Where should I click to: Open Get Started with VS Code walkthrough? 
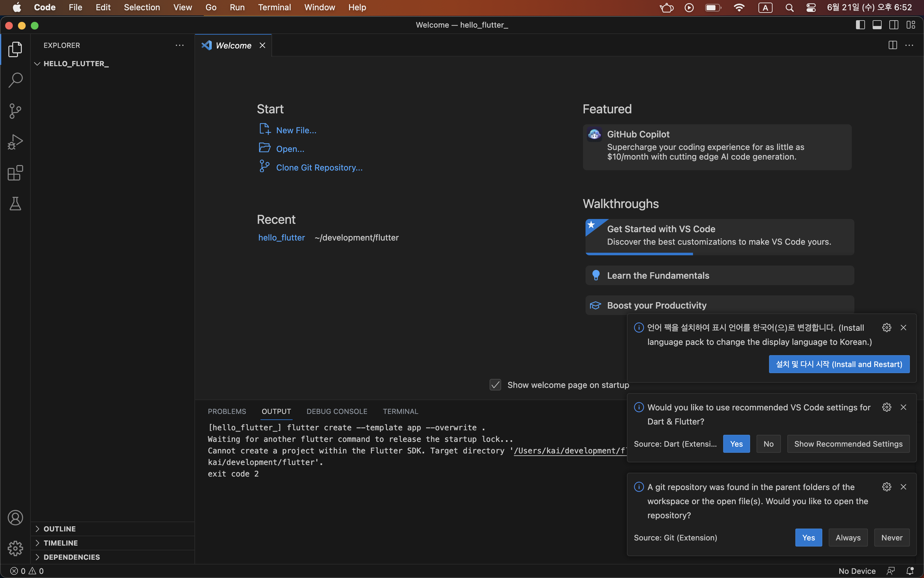tap(719, 237)
